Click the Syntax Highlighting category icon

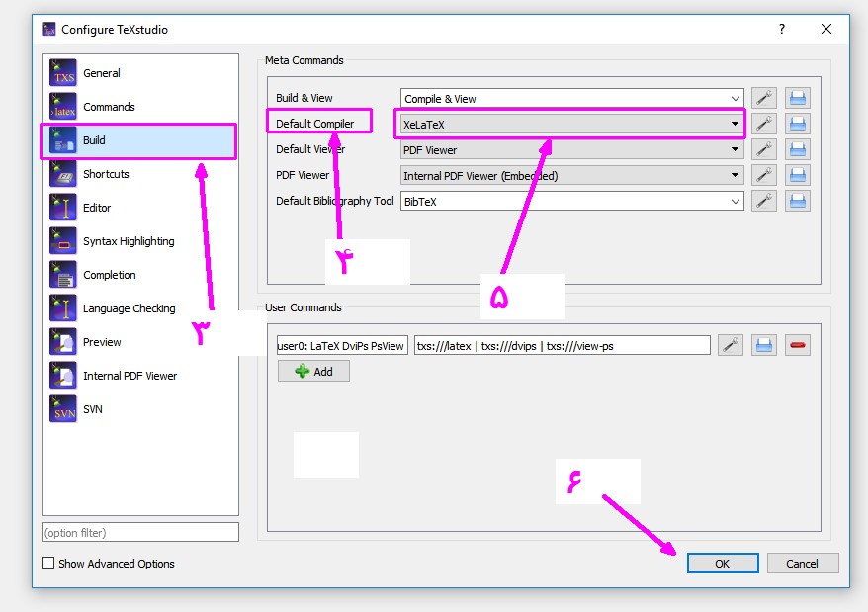pyautogui.click(x=63, y=241)
